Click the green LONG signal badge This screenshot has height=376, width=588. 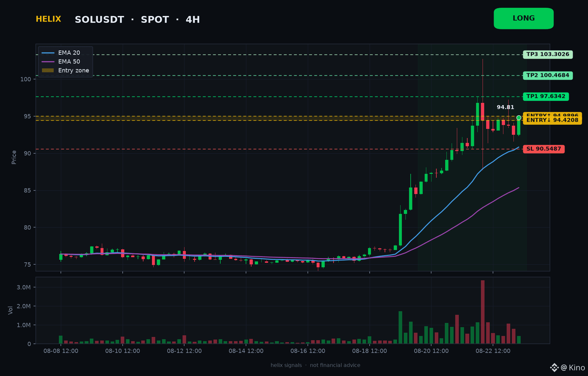click(x=524, y=19)
